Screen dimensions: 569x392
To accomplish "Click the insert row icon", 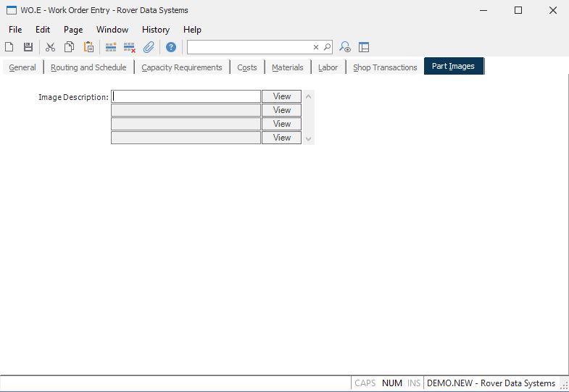I will [x=111, y=47].
